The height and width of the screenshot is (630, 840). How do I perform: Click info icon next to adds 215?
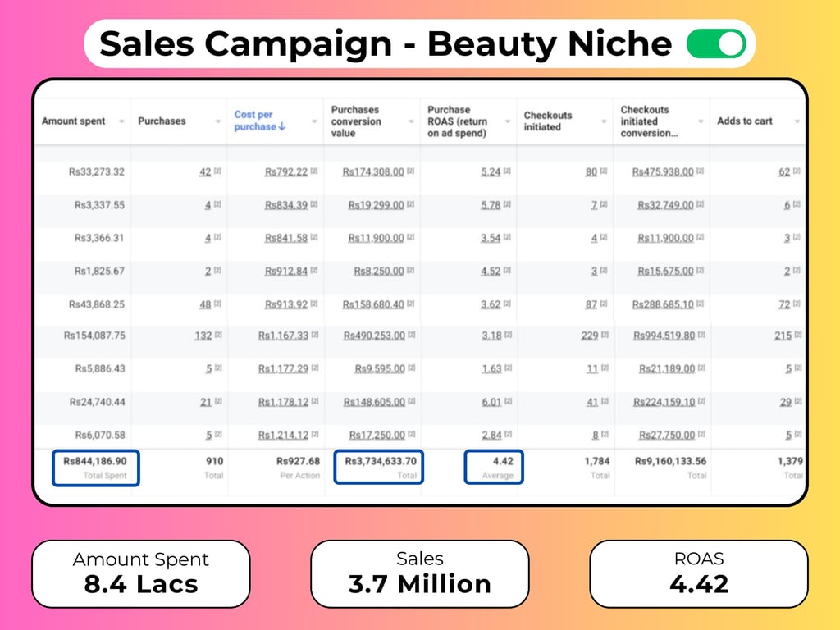click(x=797, y=335)
